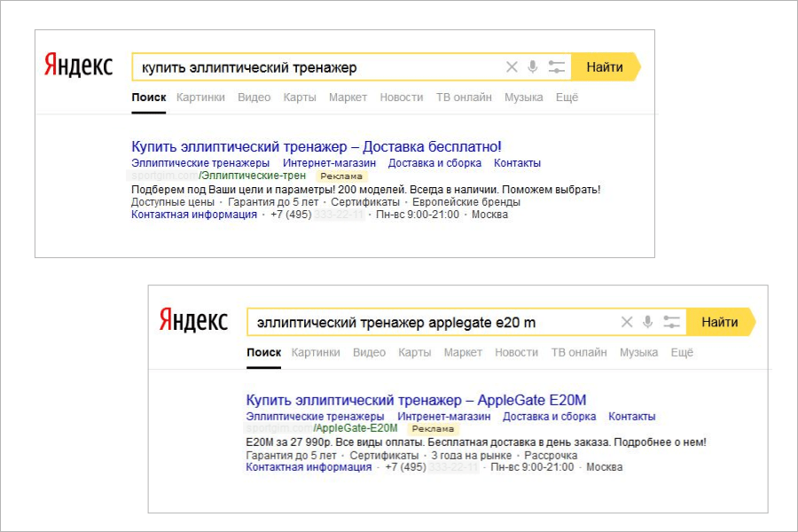Click Реклама label in 'Доставка бесплатно' ad

(341, 176)
